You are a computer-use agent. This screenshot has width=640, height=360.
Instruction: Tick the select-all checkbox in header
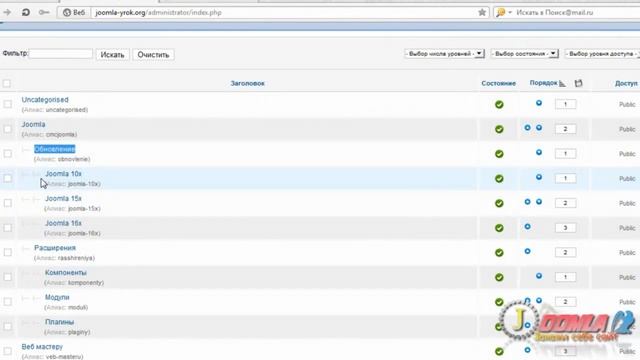point(7,83)
